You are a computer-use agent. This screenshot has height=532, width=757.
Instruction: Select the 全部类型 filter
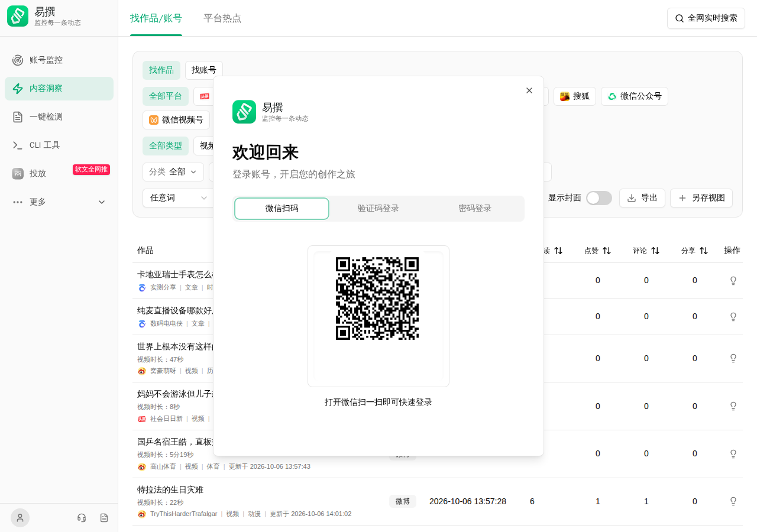166,146
